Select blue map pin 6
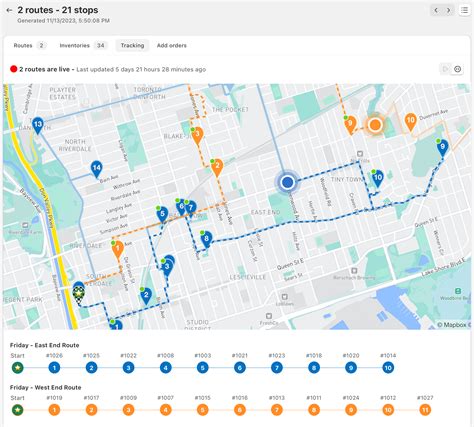Image resolution: width=474 pixels, height=427 pixels. [181, 207]
